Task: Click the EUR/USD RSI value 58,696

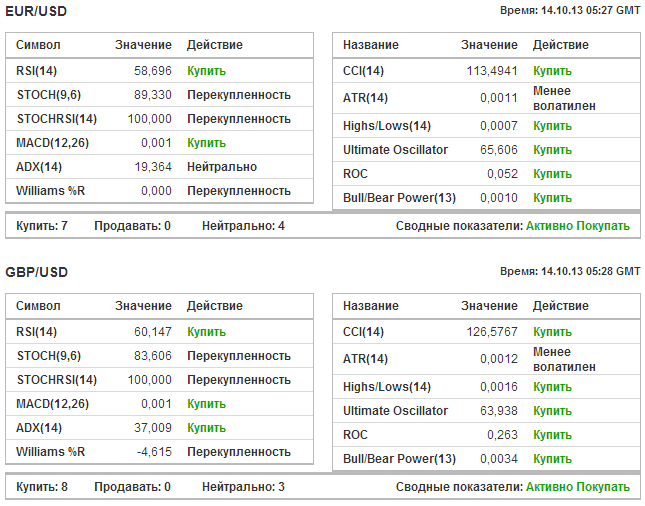Action: pos(152,71)
